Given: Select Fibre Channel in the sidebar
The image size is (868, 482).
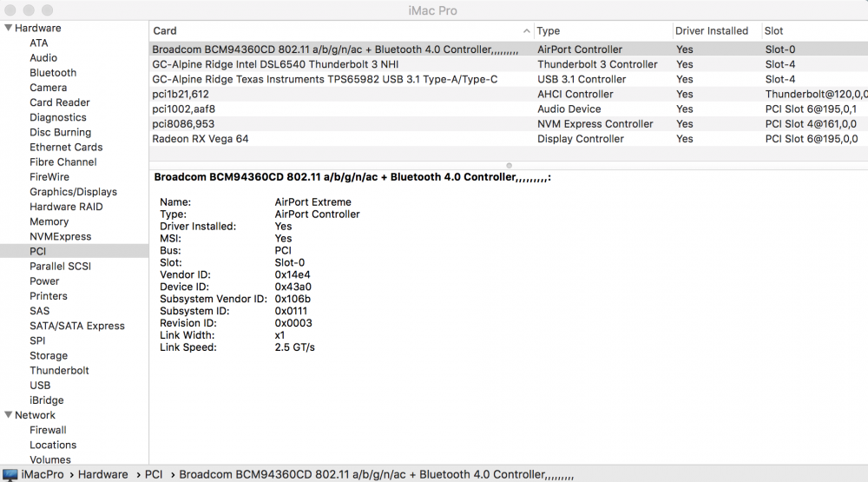Looking at the screenshot, I should click(x=63, y=162).
